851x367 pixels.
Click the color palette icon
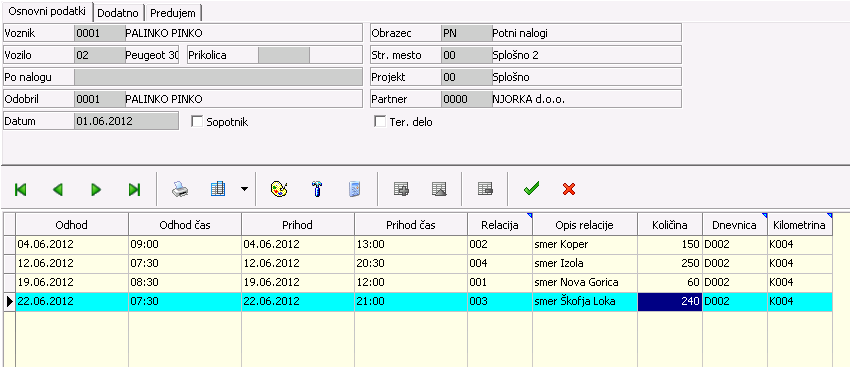click(x=279, y=189)
